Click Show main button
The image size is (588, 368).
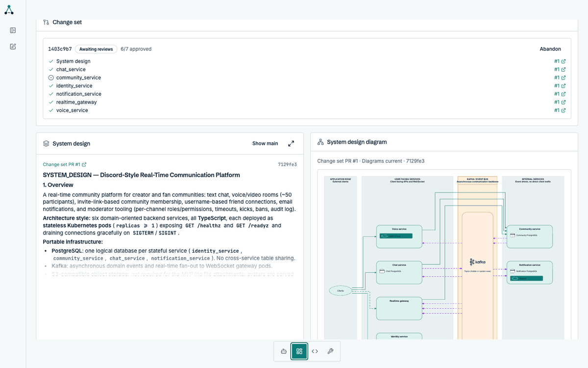tap(265, 144)
